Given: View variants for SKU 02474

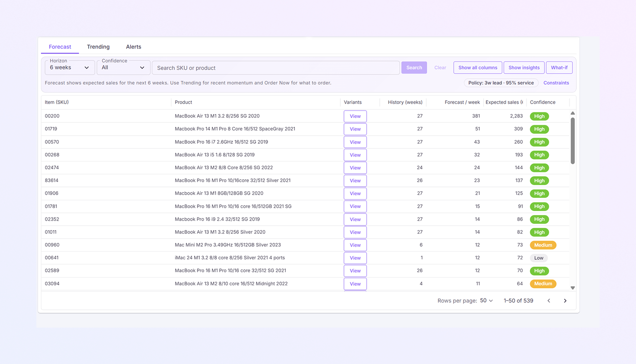Looking at the screenshot, I should pos(355,168).
